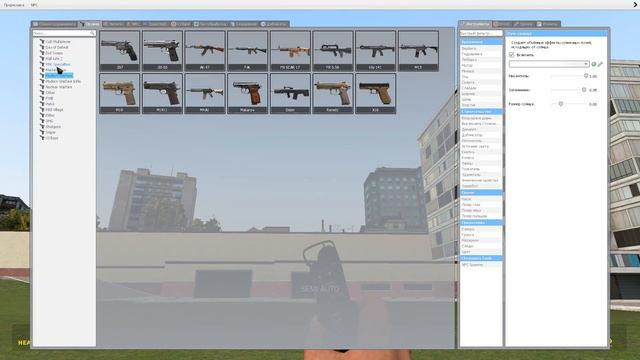Open the Прорисовка top menu
The width and height of the screenshot is (640, 360).
tap(14, 5)
